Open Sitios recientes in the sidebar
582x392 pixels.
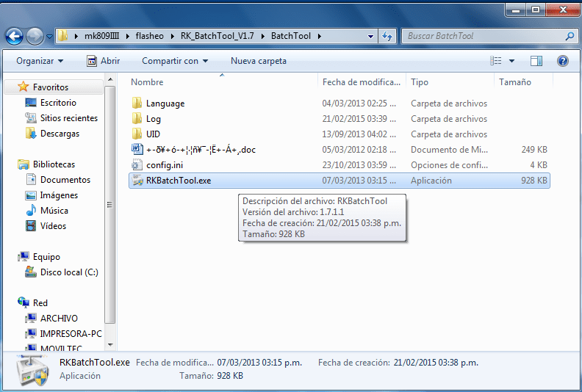[x=68, y=118]
